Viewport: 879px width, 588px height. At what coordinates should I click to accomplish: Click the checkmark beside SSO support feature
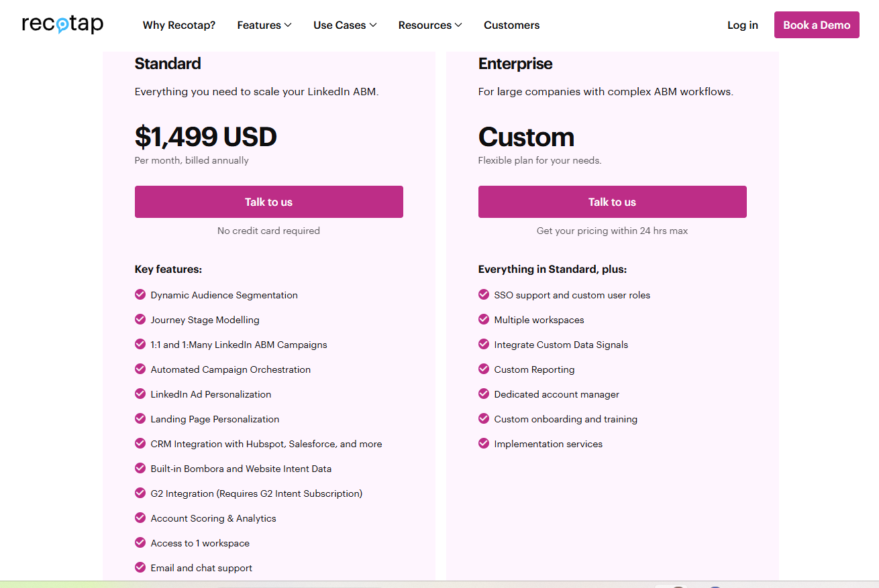(484, 294)
